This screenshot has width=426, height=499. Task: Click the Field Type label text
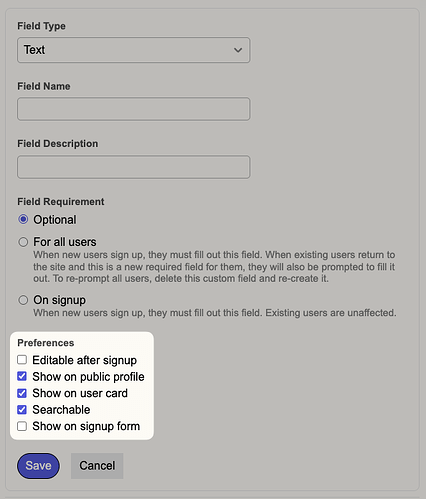click(x=41, y=26)
